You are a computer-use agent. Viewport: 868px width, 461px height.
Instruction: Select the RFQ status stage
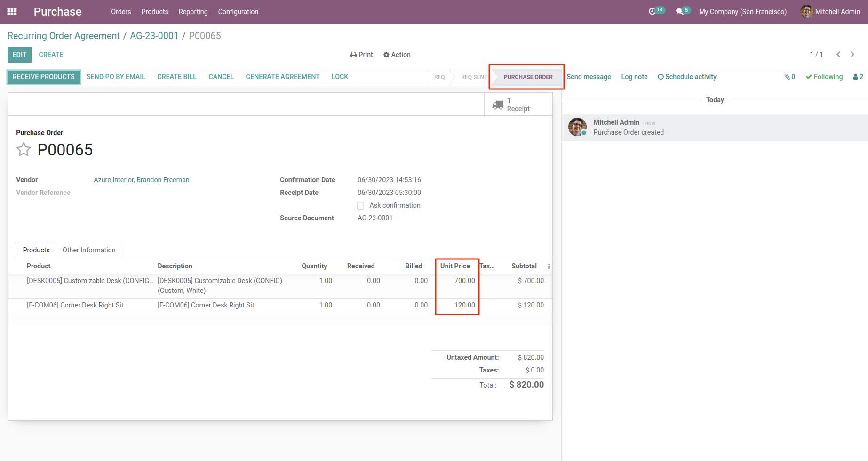pos(439,77)
